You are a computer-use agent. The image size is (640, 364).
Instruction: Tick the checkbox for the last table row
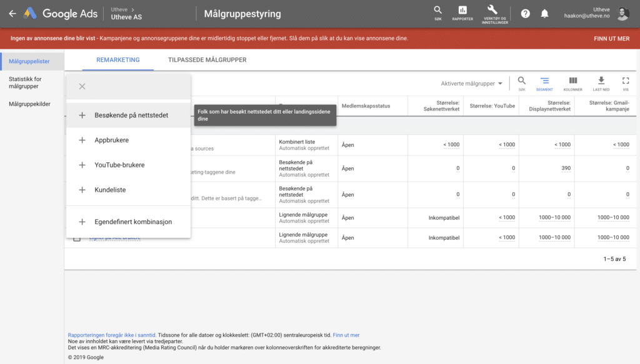pos(77,238)
